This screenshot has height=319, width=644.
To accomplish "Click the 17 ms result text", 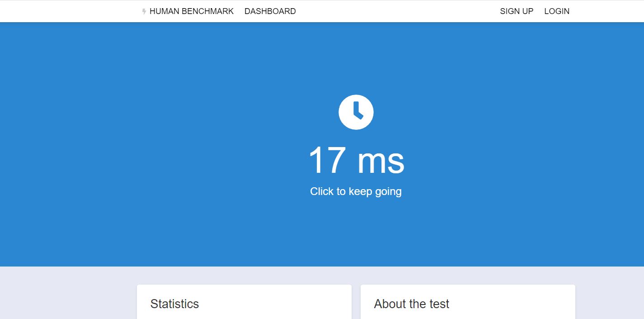I will tap(356, 160).
